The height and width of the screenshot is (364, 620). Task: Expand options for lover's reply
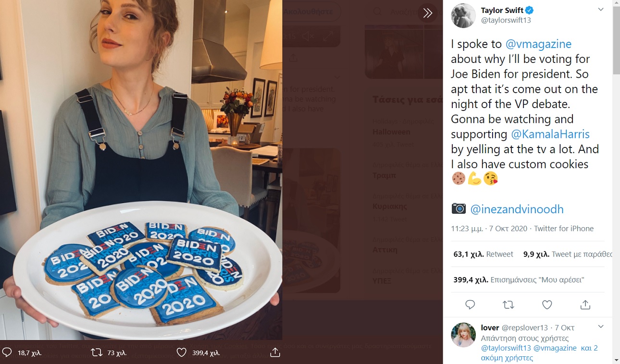[601, 327]
